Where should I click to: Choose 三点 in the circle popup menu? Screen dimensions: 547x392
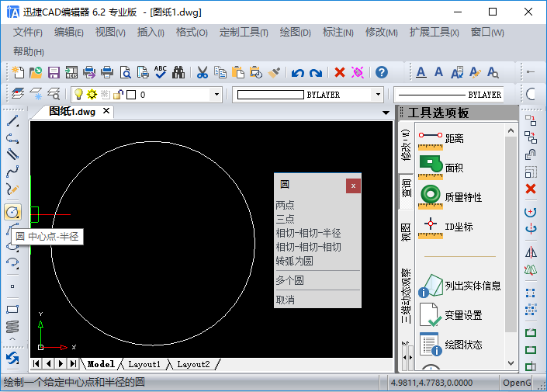pyautogui.click(x=285, y=219)
